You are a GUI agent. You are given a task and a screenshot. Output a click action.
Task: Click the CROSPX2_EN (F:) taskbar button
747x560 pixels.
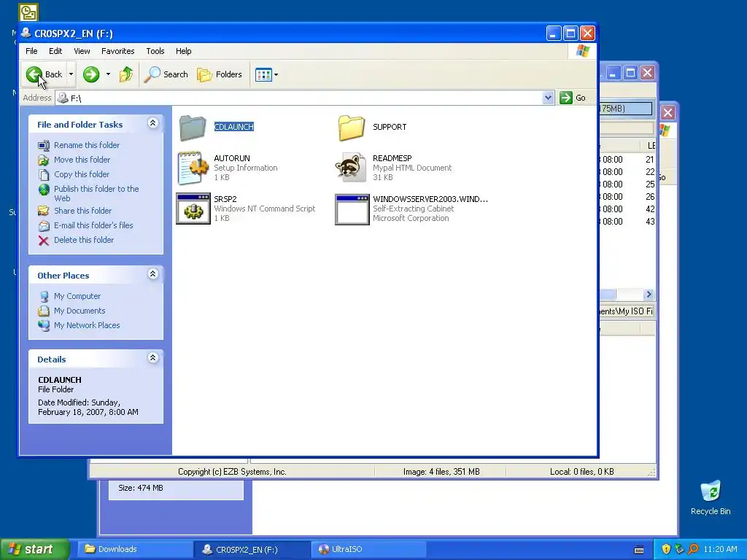251,550
